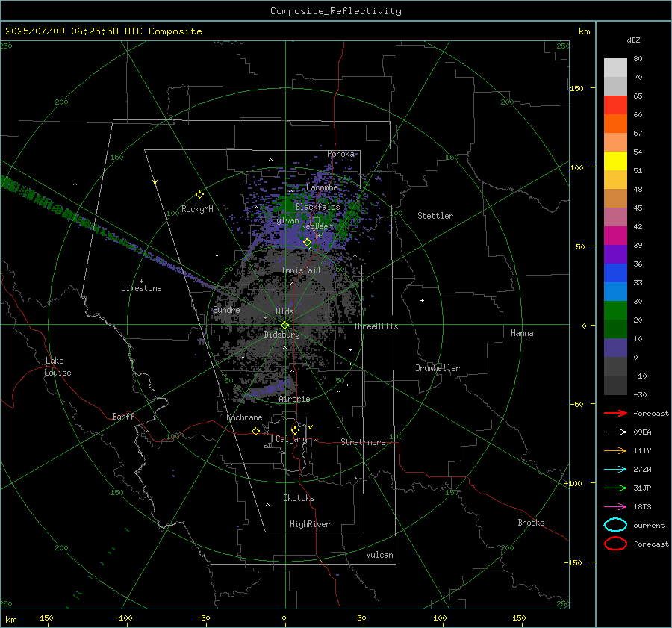
Task: Click the Calgary city label
Action: (x=291, y=439)
